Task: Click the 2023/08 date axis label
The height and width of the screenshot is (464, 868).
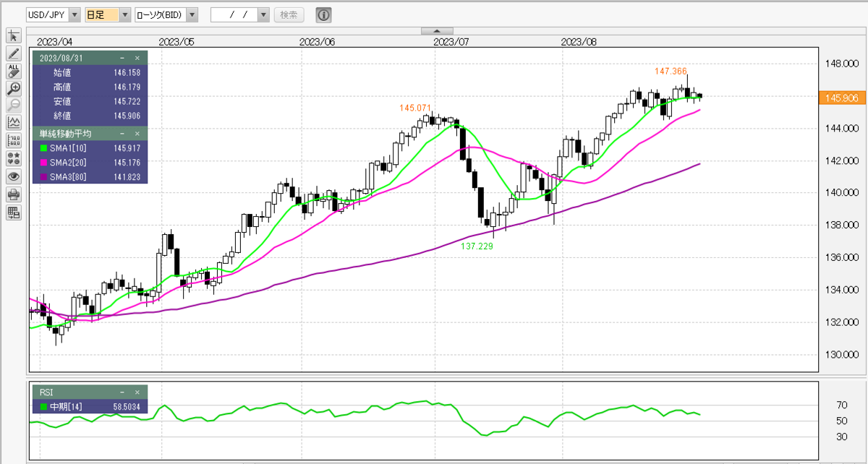Action: (579, 42)
